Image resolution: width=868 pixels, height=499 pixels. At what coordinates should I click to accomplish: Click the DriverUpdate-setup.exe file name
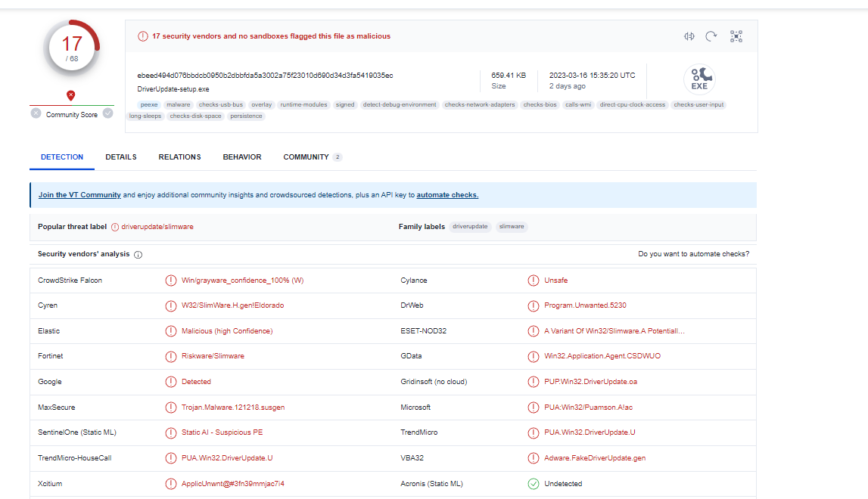pyautogui.click(x=173, y=89)
